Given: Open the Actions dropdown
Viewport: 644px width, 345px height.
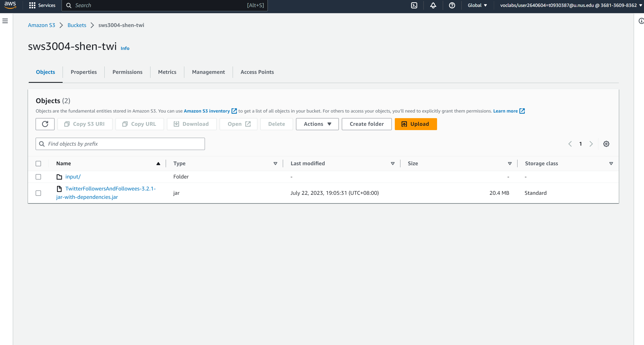Looking at the screenshot, I should [x=317, y=124].
